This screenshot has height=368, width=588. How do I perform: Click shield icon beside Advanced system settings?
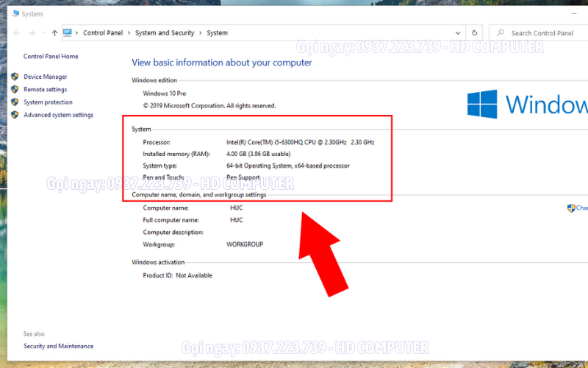15,115
